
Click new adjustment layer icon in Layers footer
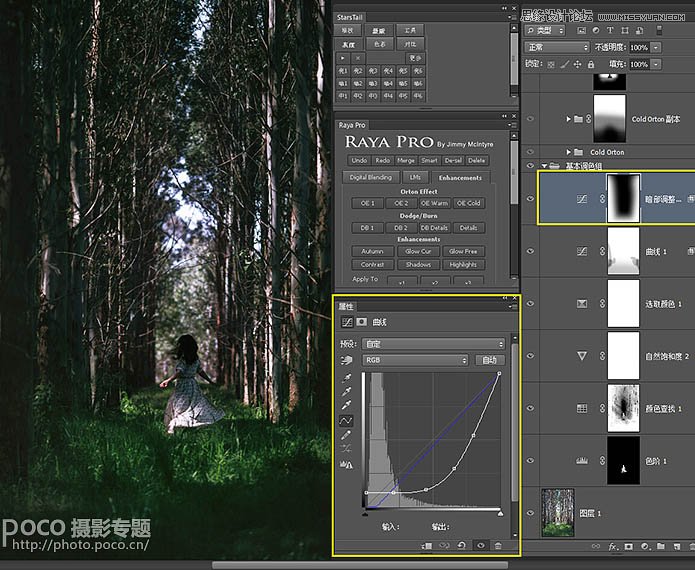point(645,547)
